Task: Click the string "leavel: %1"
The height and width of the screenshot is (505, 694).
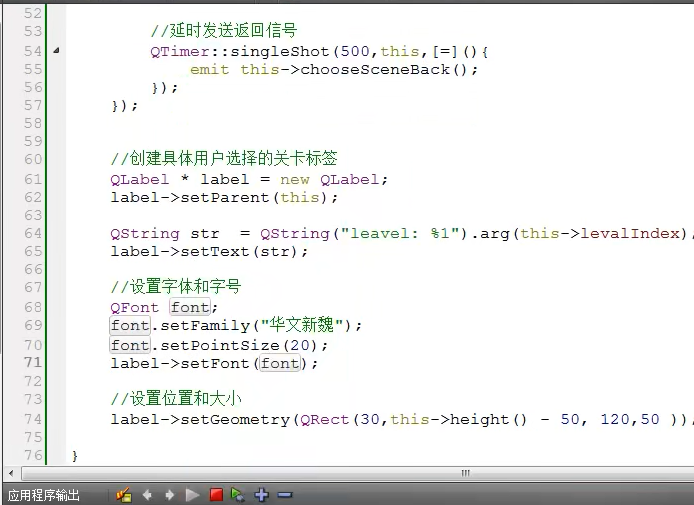Action: pyautogui.click(x=401, y=233)
